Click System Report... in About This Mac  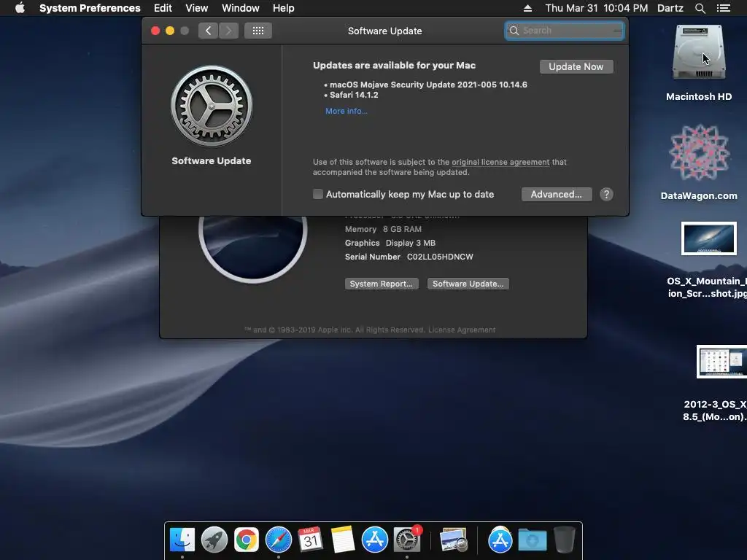pos(382,284)
